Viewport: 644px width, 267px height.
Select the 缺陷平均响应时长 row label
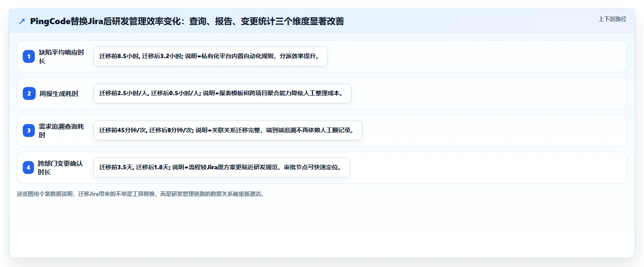coord(61,56)
